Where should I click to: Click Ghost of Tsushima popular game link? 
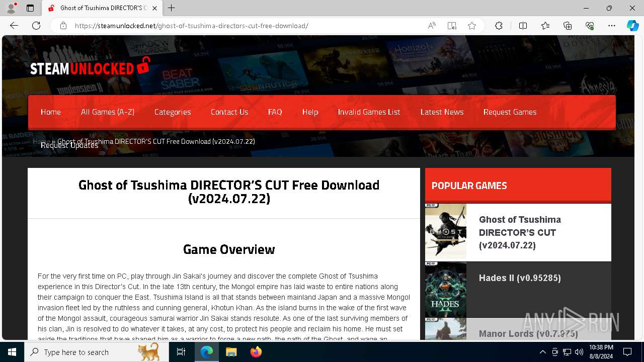coord(520,232)
